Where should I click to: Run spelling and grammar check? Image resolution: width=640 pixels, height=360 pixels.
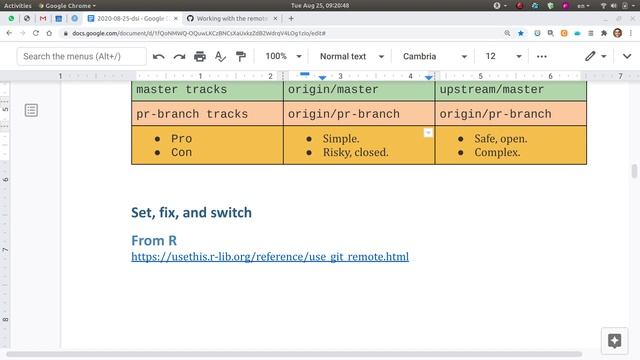220,56
